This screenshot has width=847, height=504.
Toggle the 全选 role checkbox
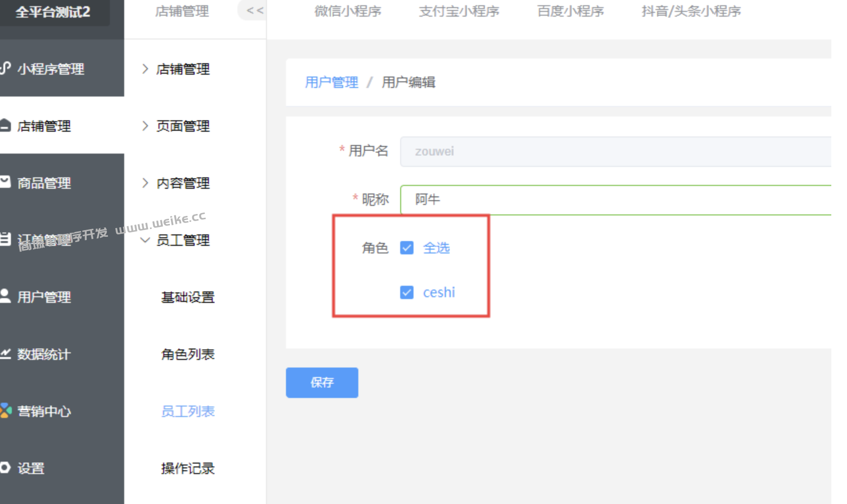click(407, 248)
